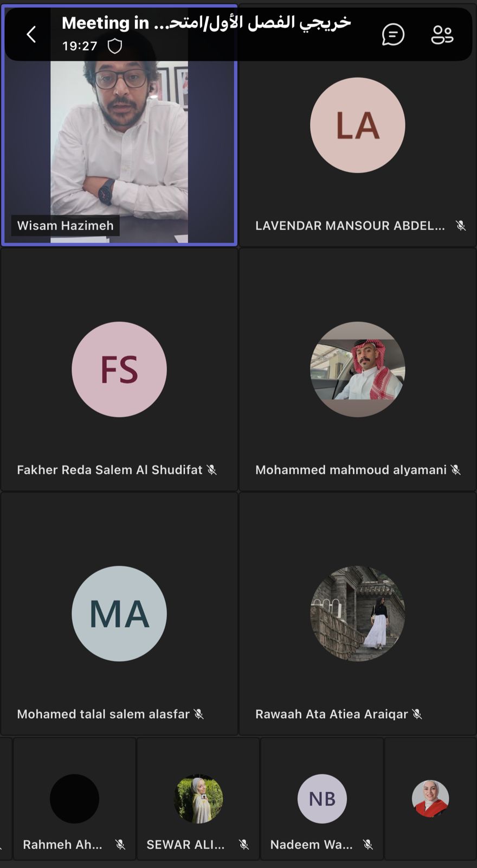The width and height of the screenshot is (477, 868).
Task: Tap the meeting title text in header
Action: point(206,23)
